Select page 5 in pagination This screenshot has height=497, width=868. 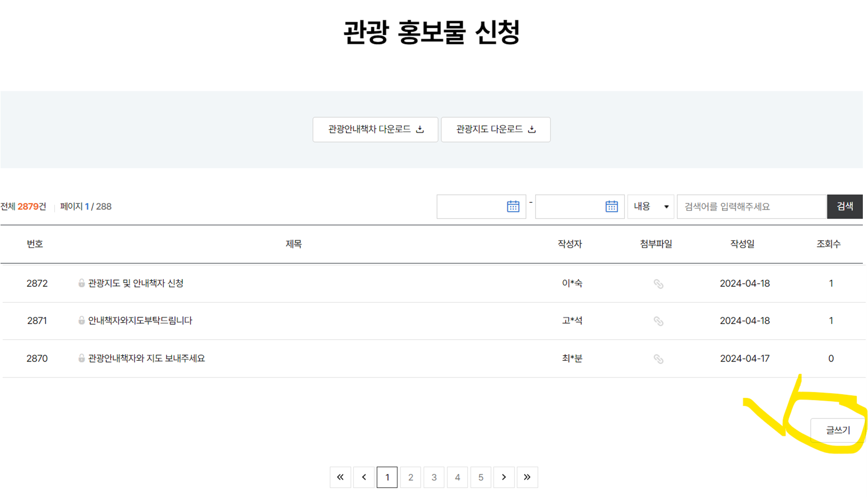pos(481,477)
